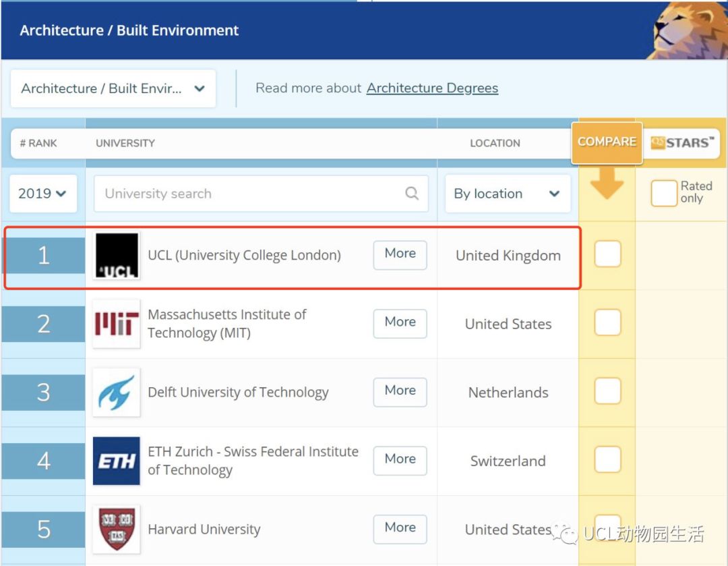Click the MIT logo
This screenshot has height=566, width=728.
[x=117, y=324]
